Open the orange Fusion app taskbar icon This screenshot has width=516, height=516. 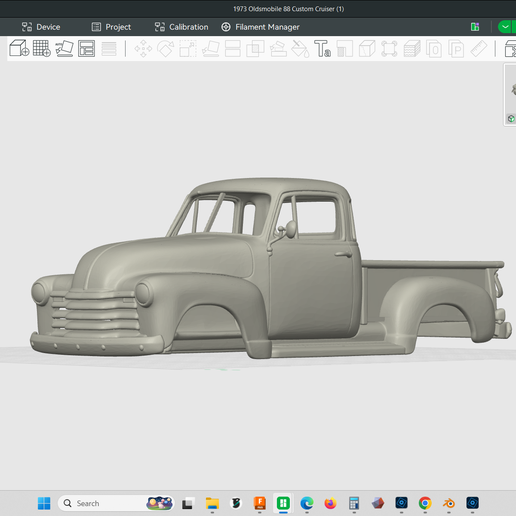[x=260, y=503]
